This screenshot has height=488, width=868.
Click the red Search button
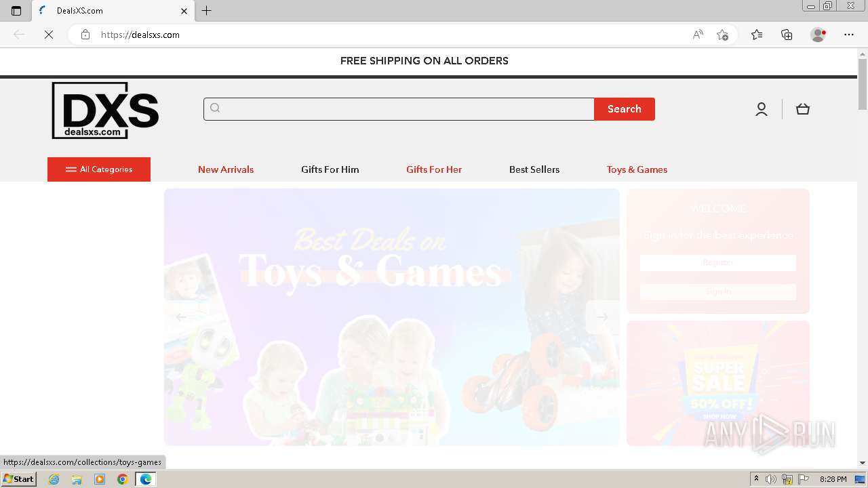[625, 109]
